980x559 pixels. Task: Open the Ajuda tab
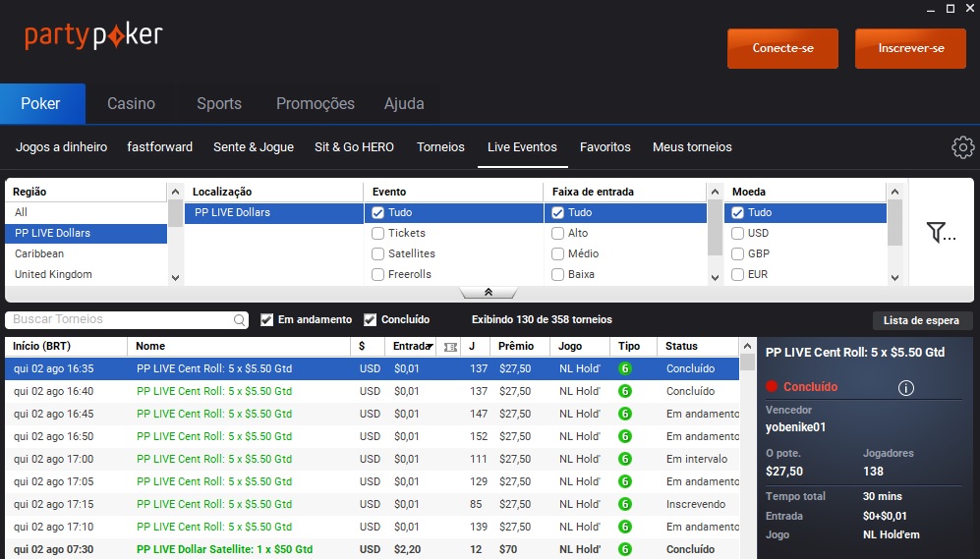coord(404,104)
